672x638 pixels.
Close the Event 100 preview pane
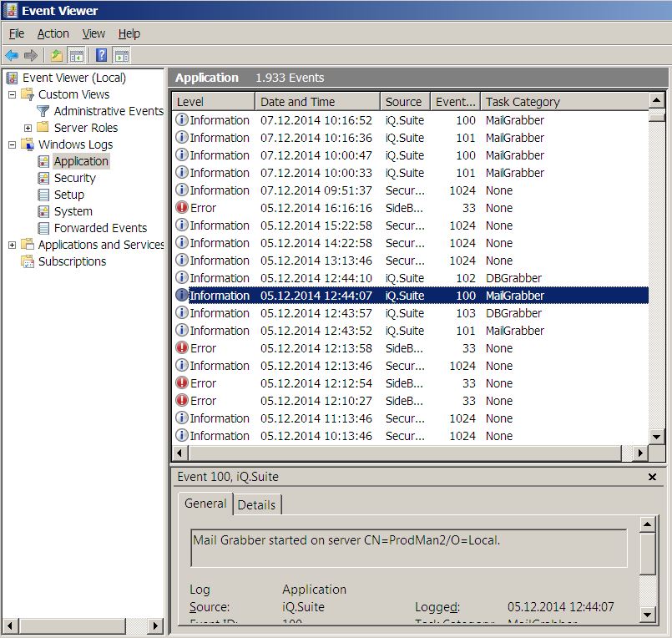(653, 477)
